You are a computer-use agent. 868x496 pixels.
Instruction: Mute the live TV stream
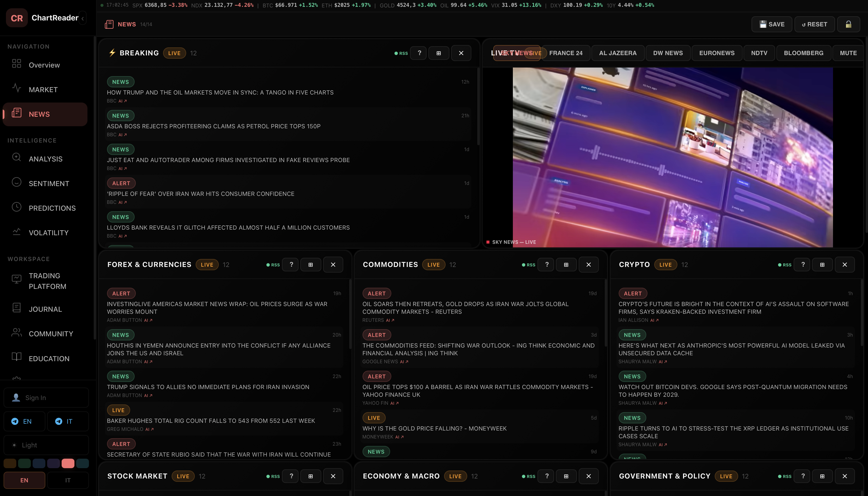tap(848, 53)
